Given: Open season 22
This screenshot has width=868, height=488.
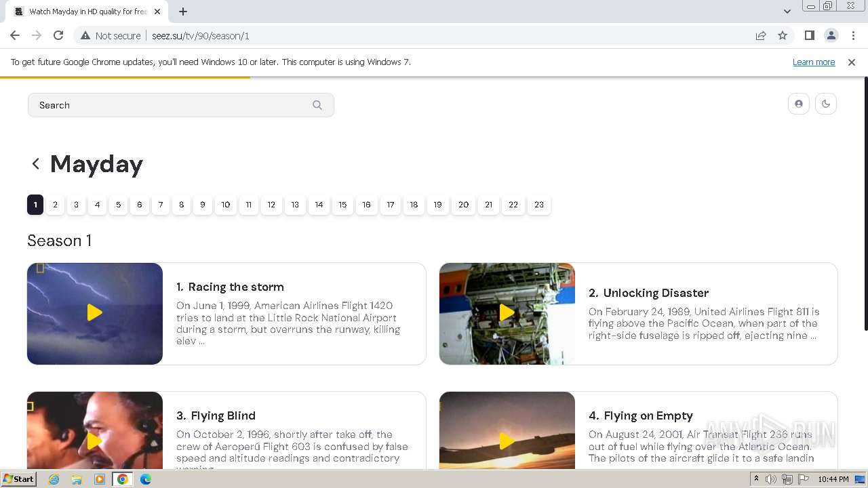Looking at the screenshot, I should (513, 205).
